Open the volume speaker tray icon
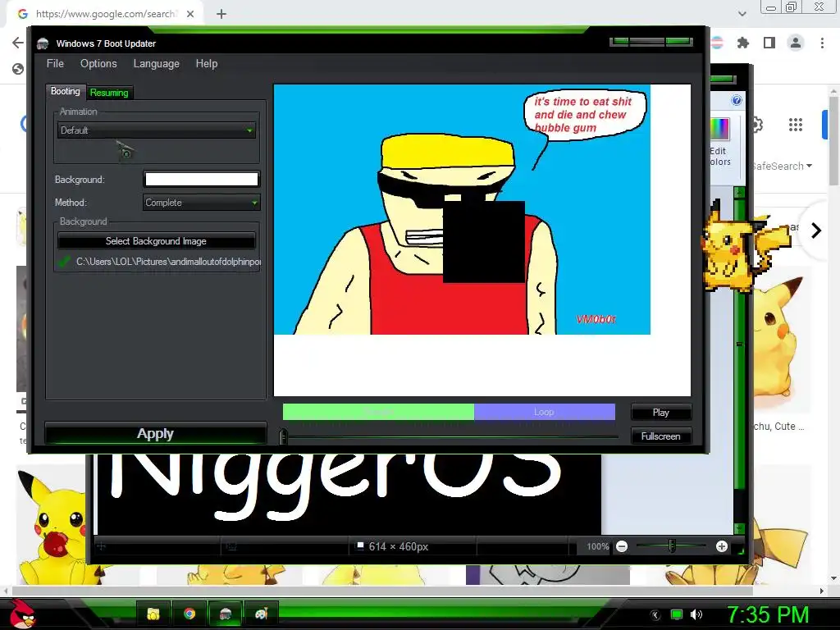 tap(696, 614)
